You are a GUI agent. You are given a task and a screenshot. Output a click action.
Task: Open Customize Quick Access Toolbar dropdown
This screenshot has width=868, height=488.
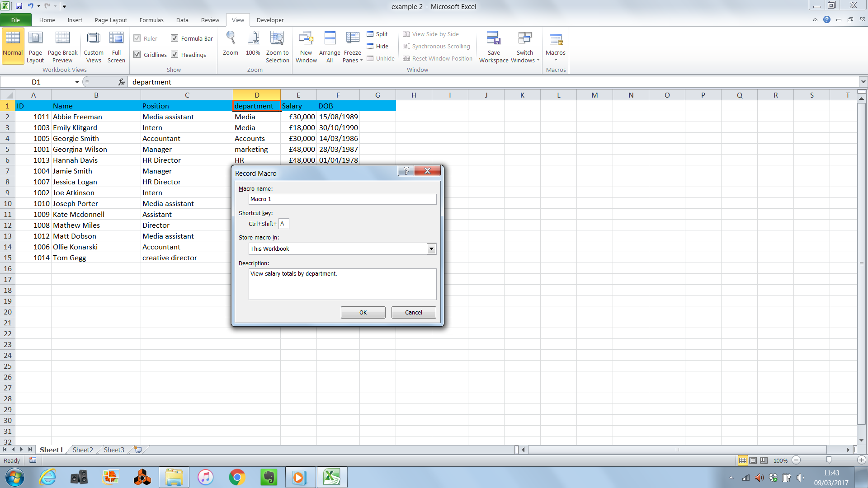(x=64, y=6)
